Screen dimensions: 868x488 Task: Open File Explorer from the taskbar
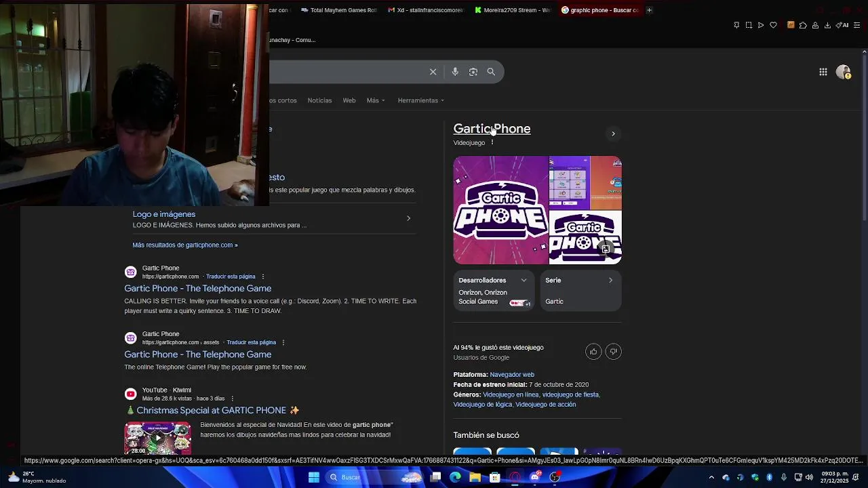(x=475, y=477)
